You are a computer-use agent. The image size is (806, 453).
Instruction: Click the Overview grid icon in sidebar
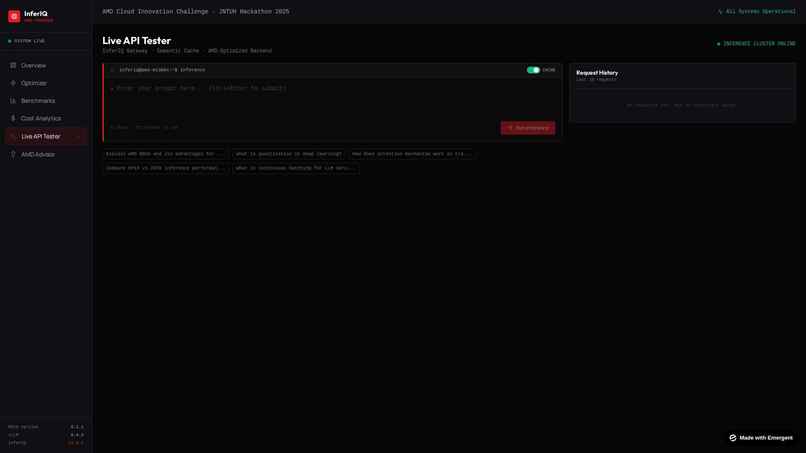(x=13, y=65)
